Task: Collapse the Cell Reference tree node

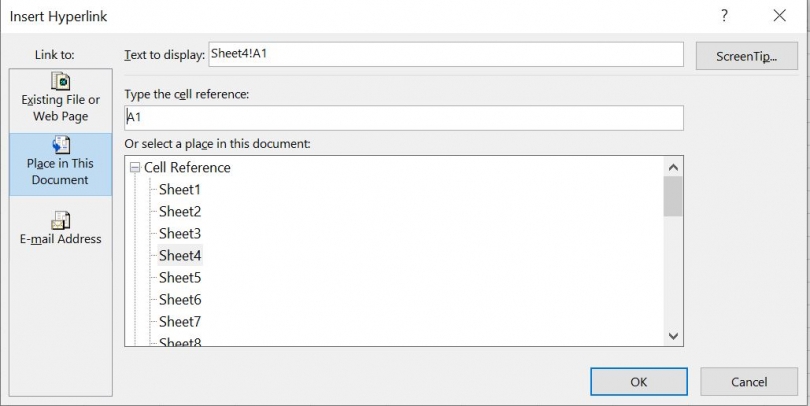Action: point(135,168)
